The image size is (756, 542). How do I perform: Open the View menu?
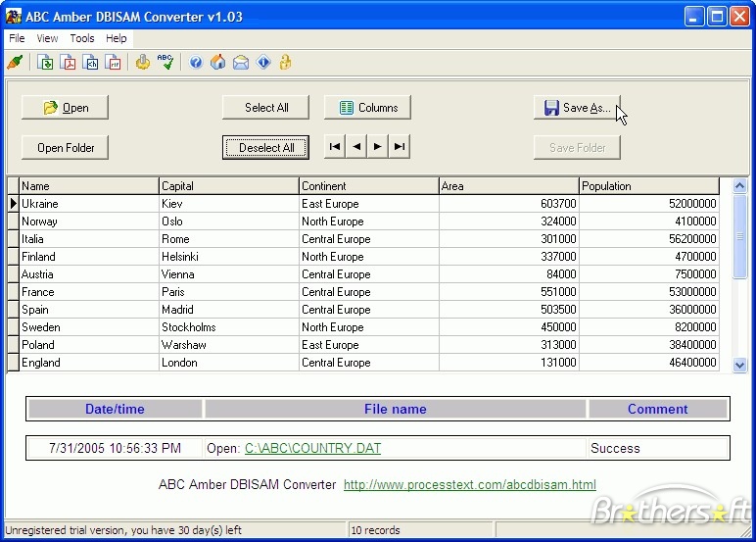47,38
